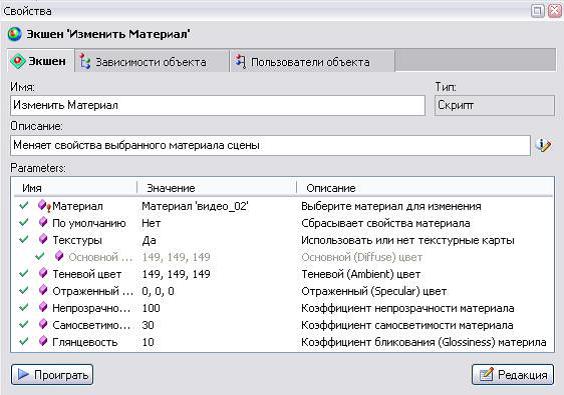The height and width of the screenshot is (395, 564).
Task: Select the Глянцевость parameter name
Action: click(x=85, y=342)
